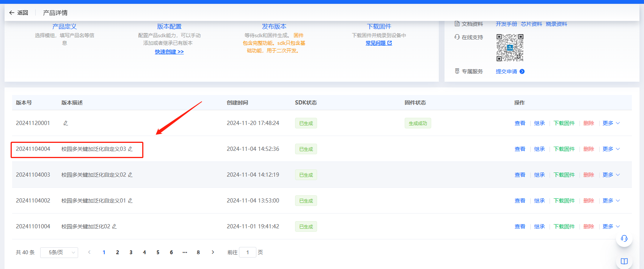Click edit pencil beside 校园多关键加泛化自定义03
644x269 pixels.
(130, 149)
